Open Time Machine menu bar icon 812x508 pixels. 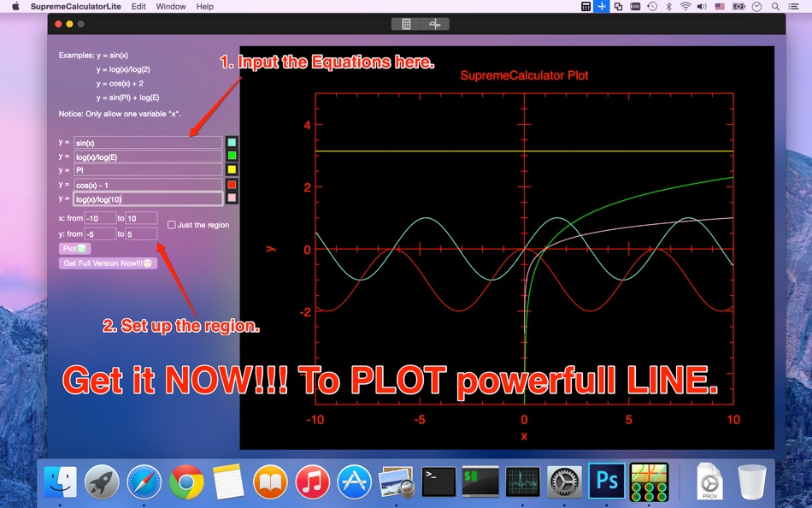click(652, 6)
